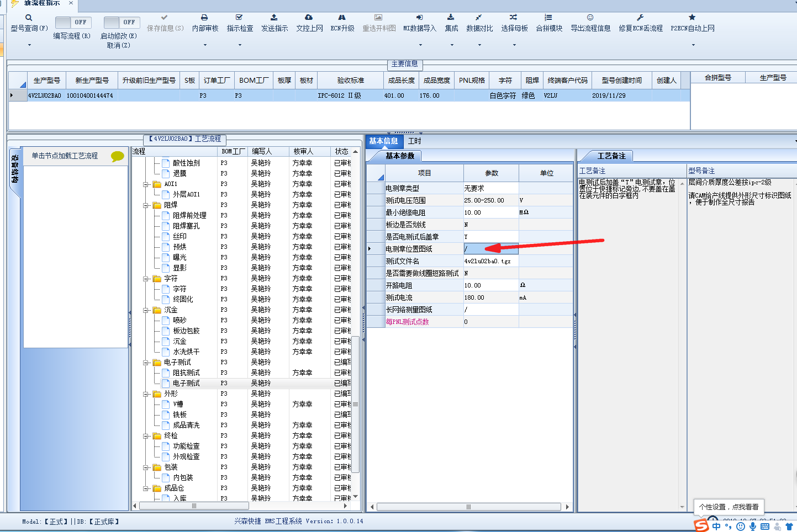Screen dimensions: 797x532
Task: Open Sogou soft keyboard icon
Action: coord(765,526)
